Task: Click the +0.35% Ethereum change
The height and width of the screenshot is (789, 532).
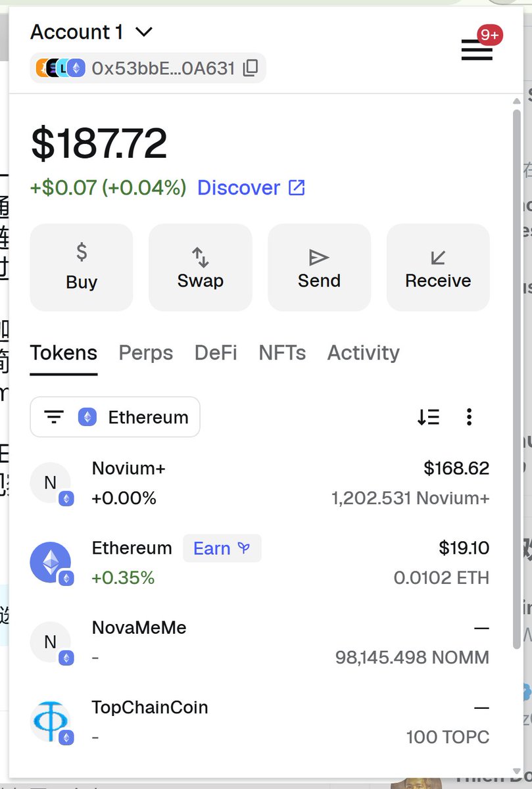Action: point(124,578)
